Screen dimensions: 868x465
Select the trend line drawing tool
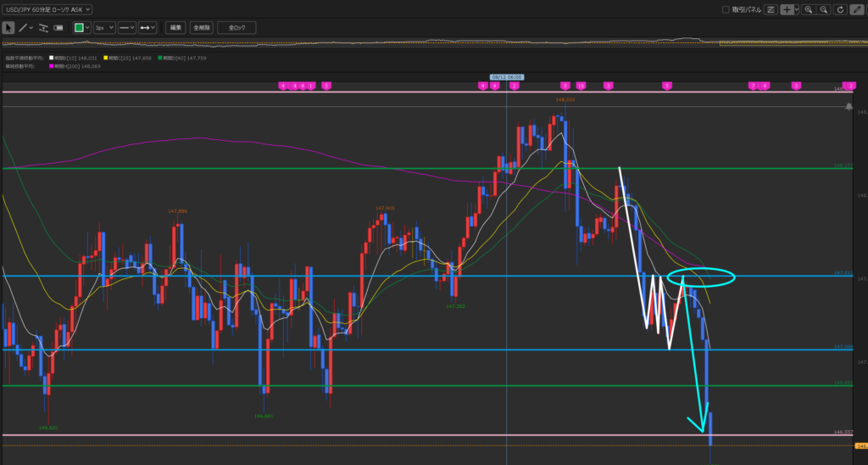point(23,27)
